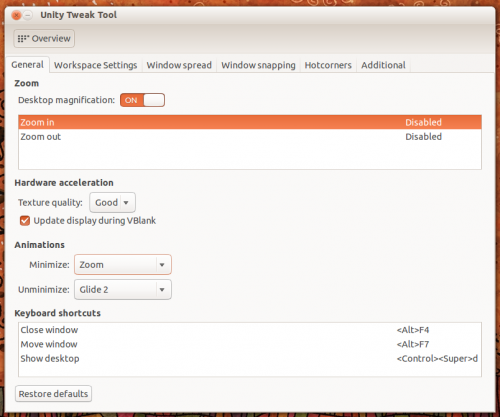500x417 pixels.
Task: Select the Zoom out row
Action: (x=250, y=137)
